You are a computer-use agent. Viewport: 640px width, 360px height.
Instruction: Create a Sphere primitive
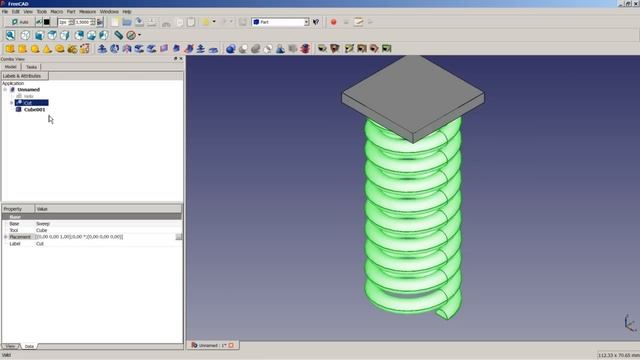[x=35, y=49]
